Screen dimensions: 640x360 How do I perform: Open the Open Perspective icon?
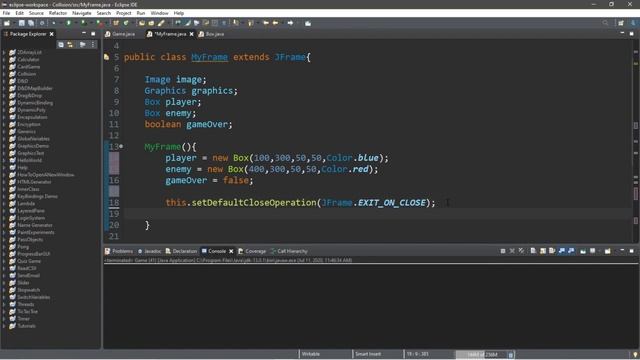coord(621,23)
